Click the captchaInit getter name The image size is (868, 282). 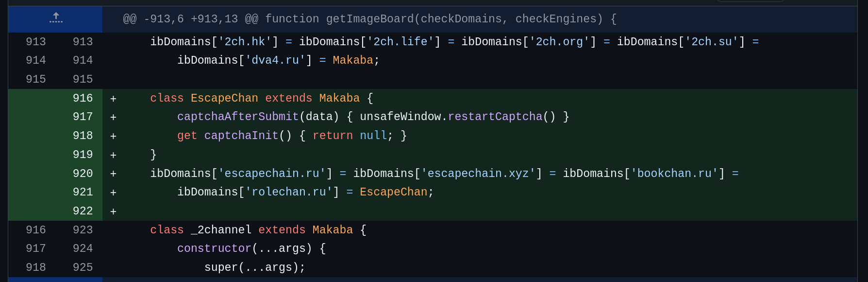(241, 136)
